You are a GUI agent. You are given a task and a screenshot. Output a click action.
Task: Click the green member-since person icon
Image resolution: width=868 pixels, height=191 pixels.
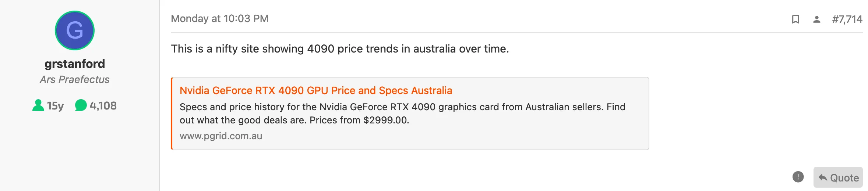click(38, 105)
